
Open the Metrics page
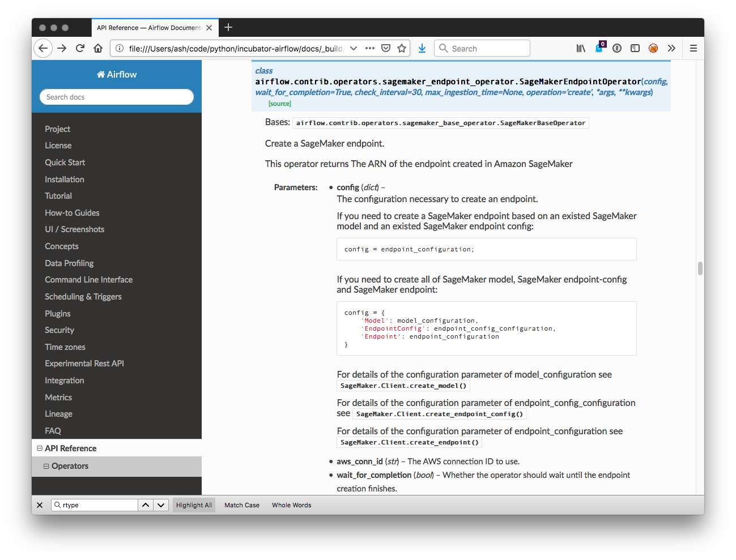[x=58, y=397]
